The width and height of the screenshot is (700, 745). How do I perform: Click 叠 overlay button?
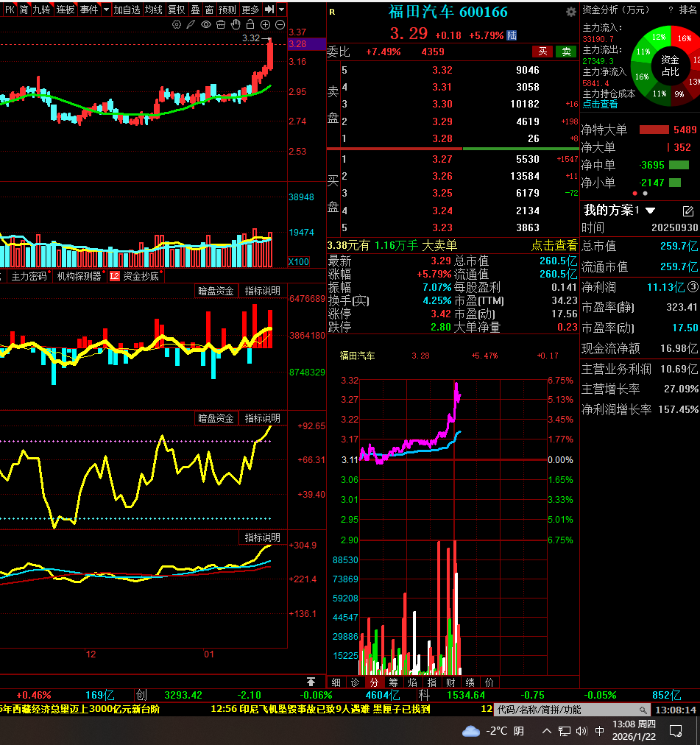195,10
